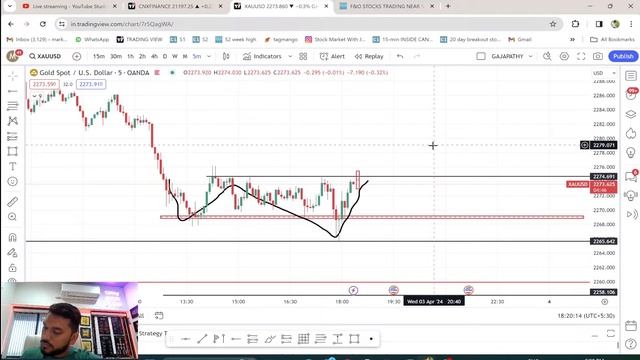Open the object tree layers icon
The width and height of the screenshot is (640, 360).
click(631, 114)
